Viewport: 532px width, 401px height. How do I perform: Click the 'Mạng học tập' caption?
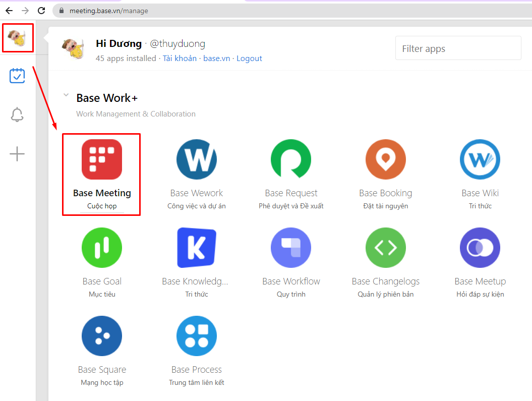pos(102,382)
